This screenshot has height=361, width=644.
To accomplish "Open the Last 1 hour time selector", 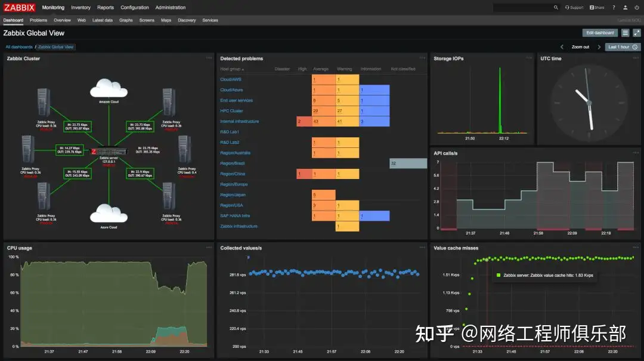I will (x=623, y=47).
